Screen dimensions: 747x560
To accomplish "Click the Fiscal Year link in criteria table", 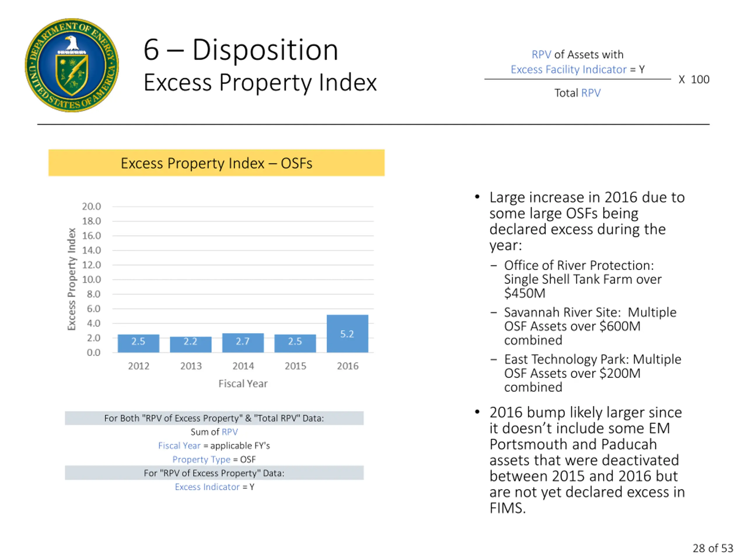I will coord(179,446).
